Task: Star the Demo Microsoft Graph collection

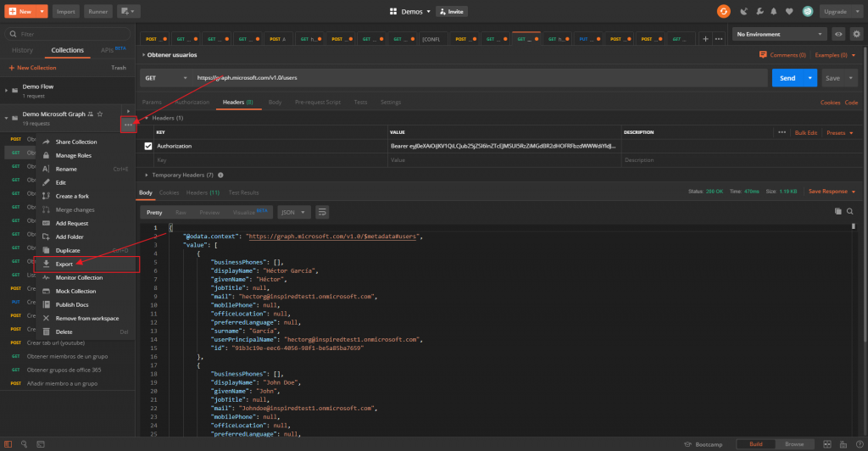Action: coord(100,114)
